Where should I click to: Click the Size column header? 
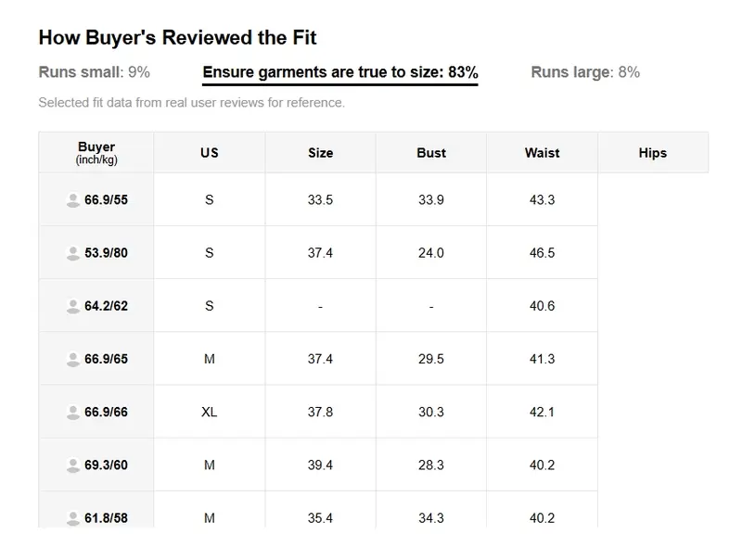[x=320, y=152]
